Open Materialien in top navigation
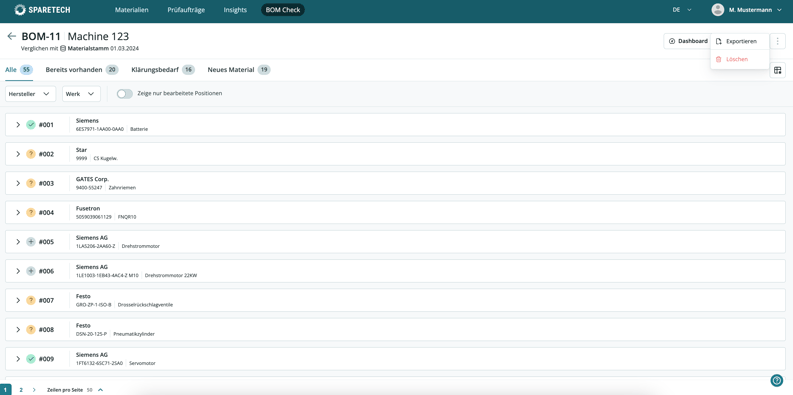793x395 pixels. [x=131, y=10]
